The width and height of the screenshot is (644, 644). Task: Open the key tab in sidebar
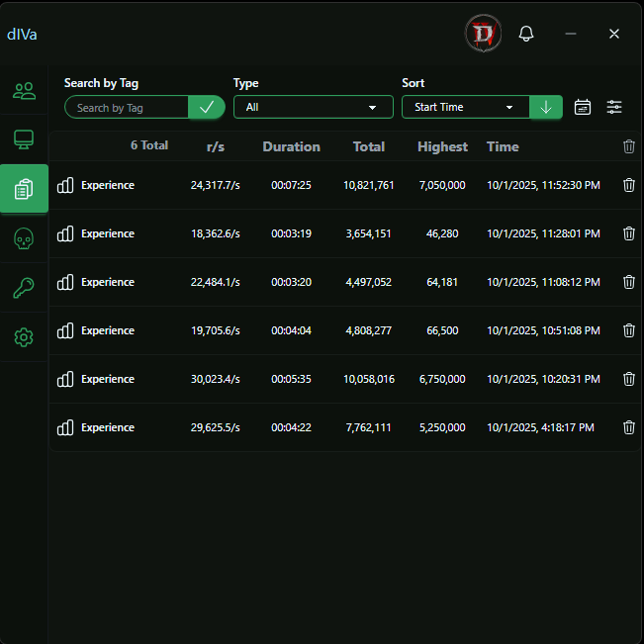pyautogui.click(x=24, y=288)
